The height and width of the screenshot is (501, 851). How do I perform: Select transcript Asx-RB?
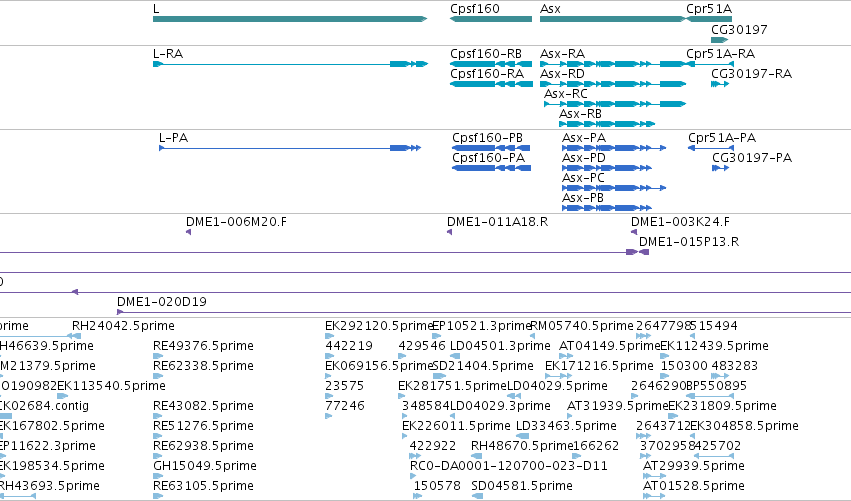pyautogui.click(x=607, y=124)
